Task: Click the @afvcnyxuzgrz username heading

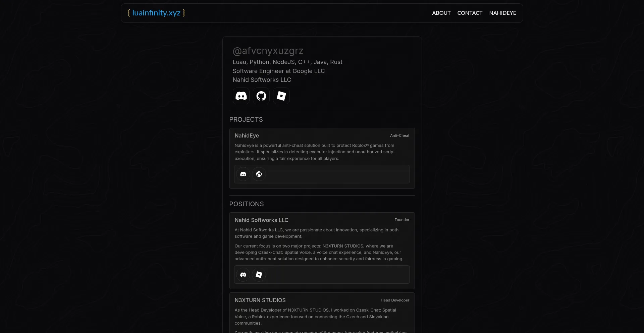Action: click(268, 51)
